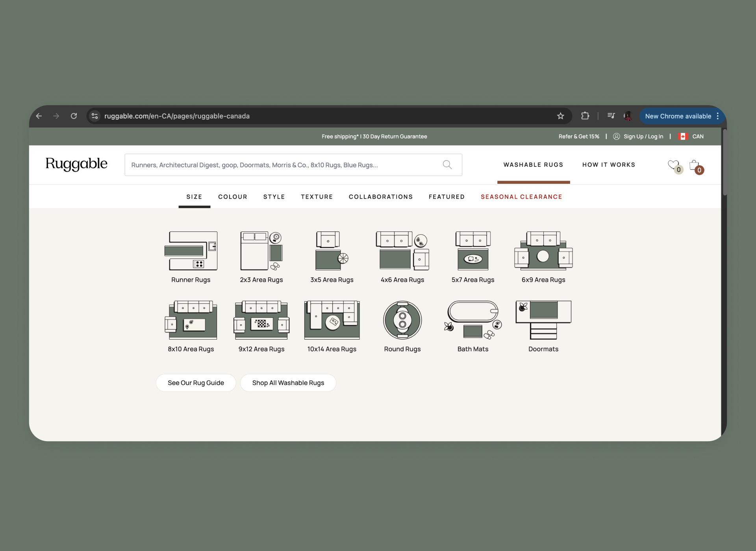Switch to the Colour tab

tap(232, 197)
